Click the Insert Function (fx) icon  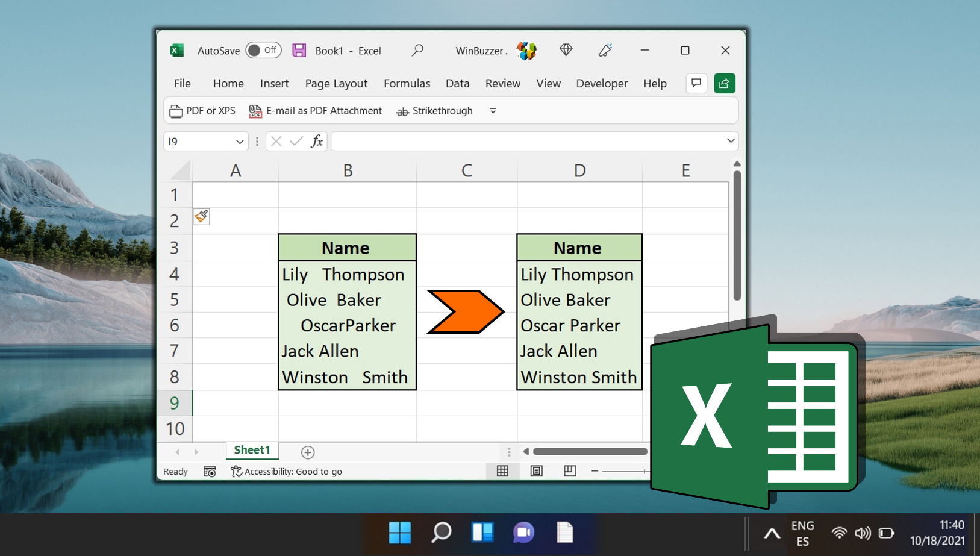pos(317,141)
